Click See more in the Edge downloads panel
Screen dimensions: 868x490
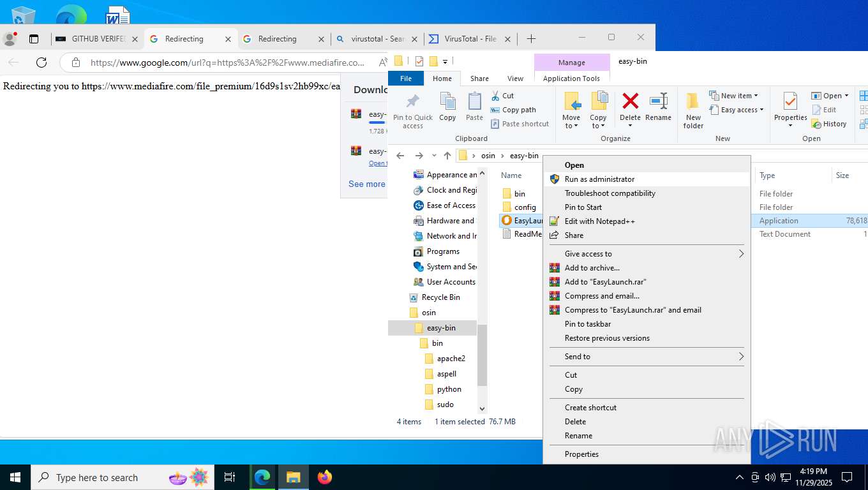coord(367,184)
